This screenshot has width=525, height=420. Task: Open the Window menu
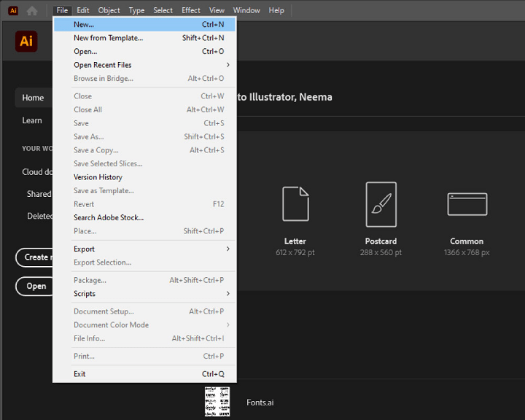246,10
